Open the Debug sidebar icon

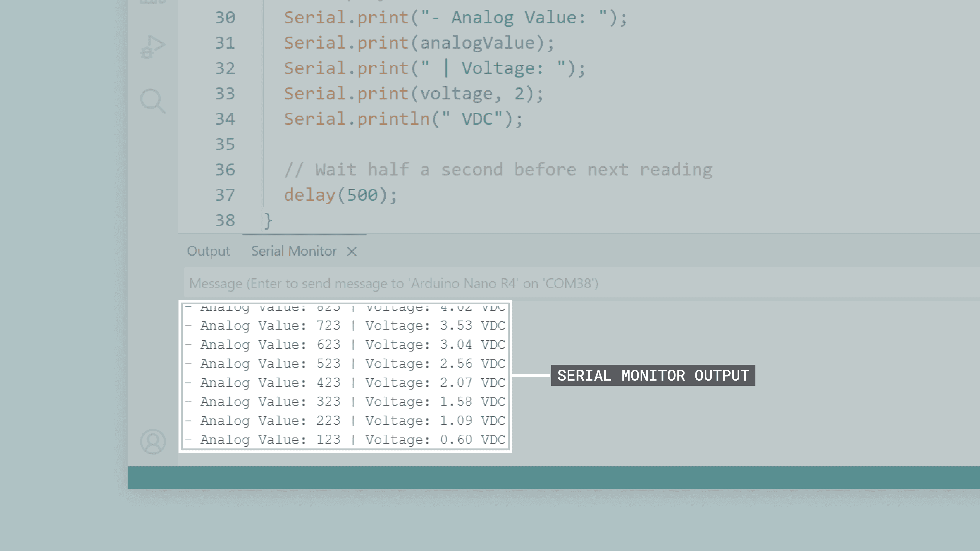click(153, 47)
